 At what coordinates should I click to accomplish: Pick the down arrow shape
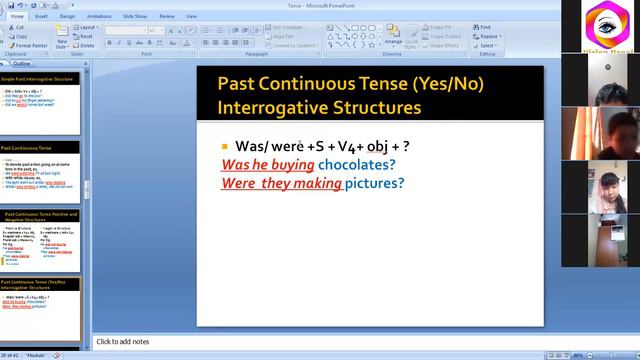point(363,36)
